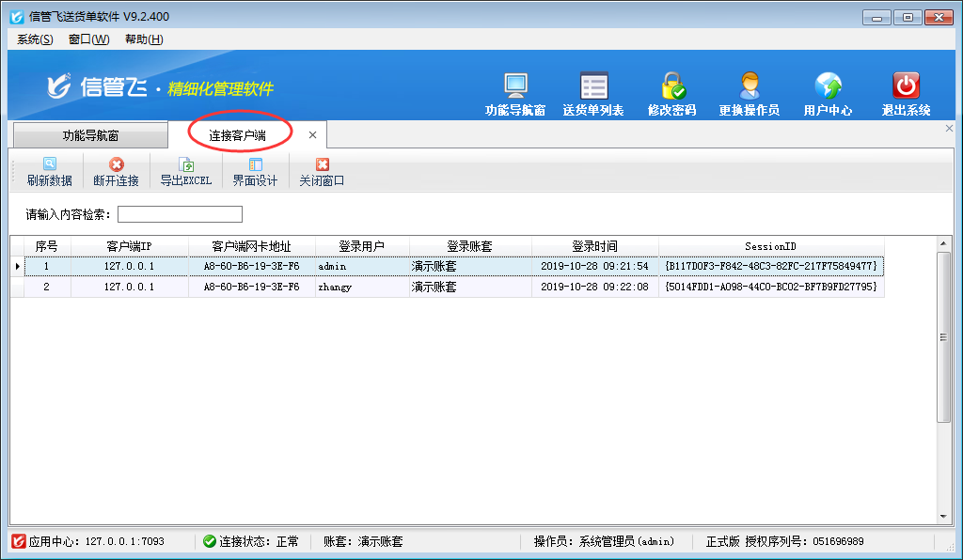Open the 用户中心 globe icon
This screenshot has width=963, height=560.
pyautogui.click(x=828, y=87)
